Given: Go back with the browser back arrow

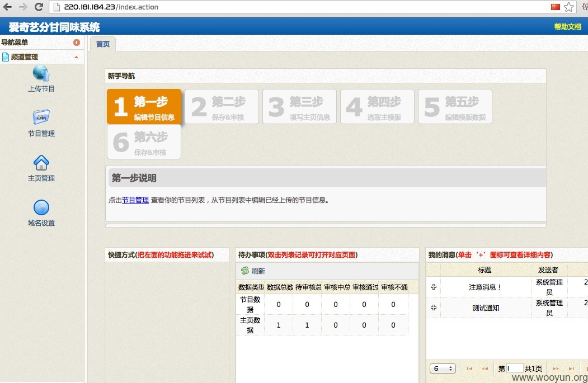Looking at the screenshot, I should 7,7.
